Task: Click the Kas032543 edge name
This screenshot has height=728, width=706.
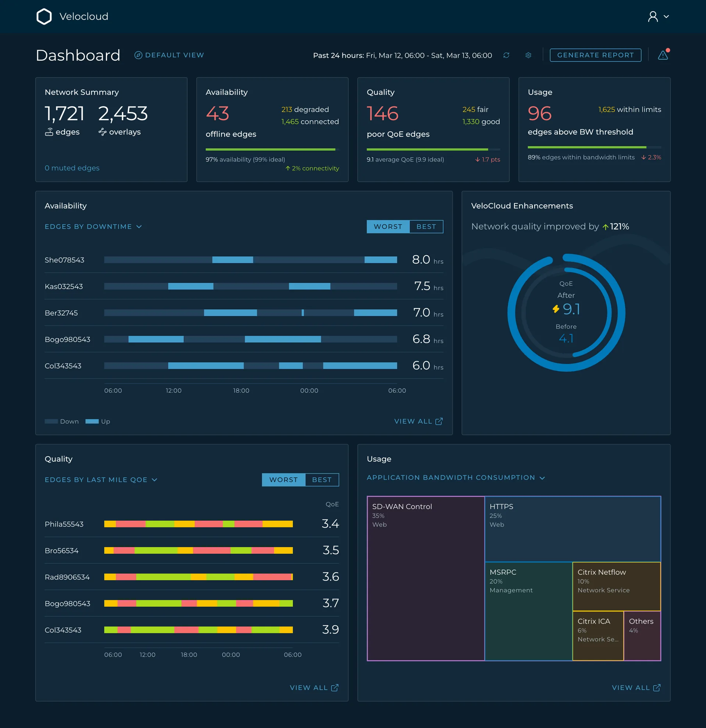Action: (x=64, y=286)
